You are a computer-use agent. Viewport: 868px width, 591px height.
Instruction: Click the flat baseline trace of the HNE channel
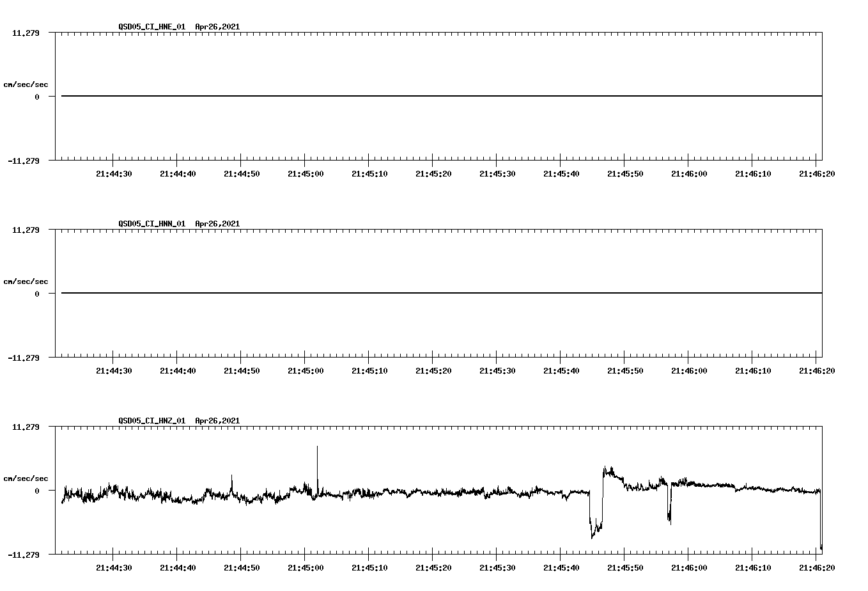coord(384,95)
